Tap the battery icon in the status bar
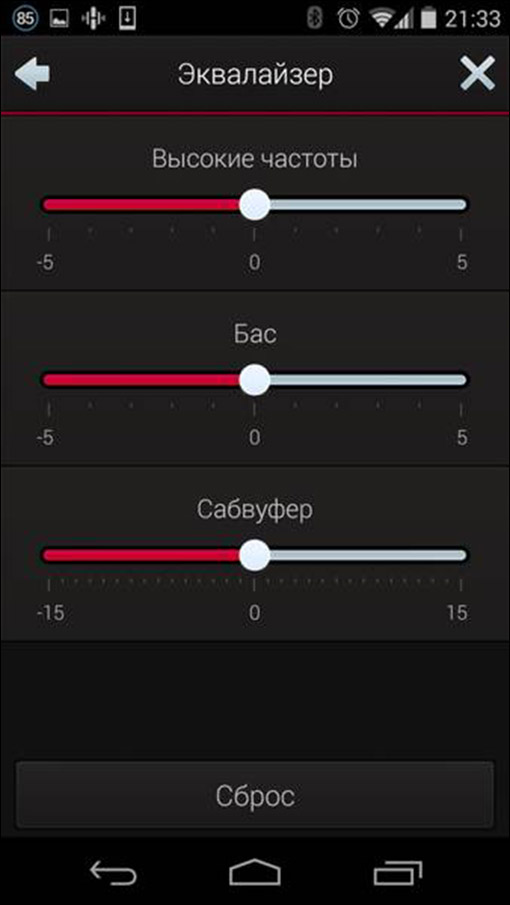The image size is (510, 905). click(x=429, y=18)
